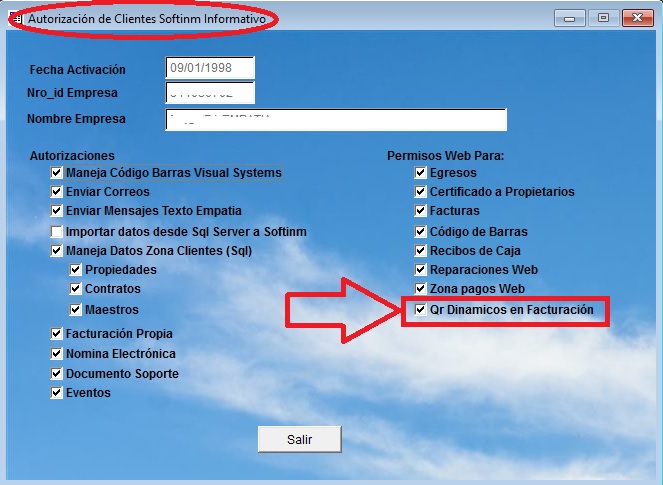Screen dimensions: 663x485
Task: Toggle the Contratos checkbox
Action: (75, 289)
